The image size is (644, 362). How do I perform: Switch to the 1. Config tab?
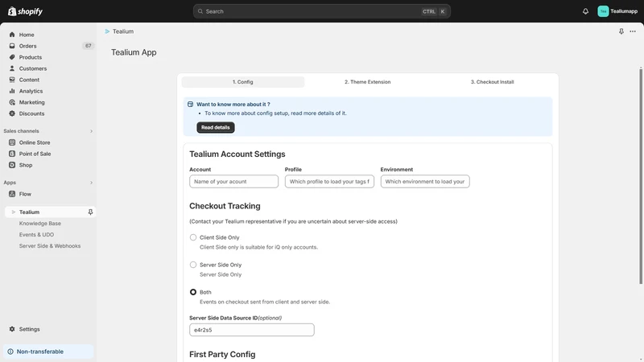[243, 82]
